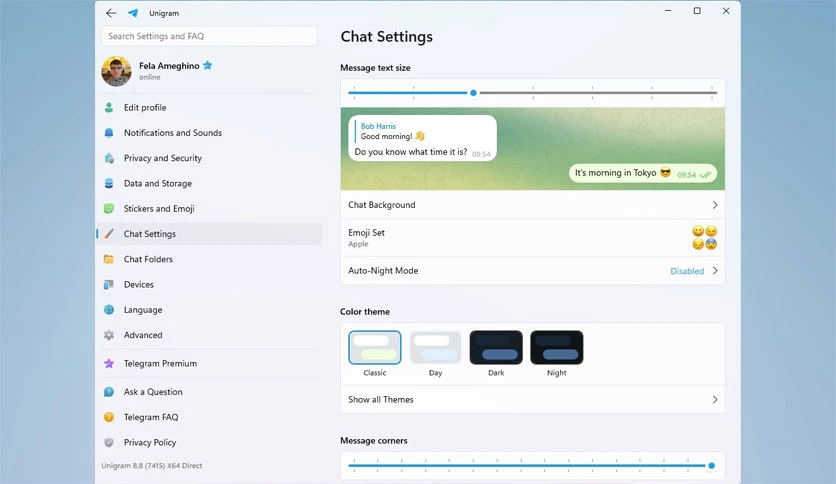This screenshot has height=484, width=836.
Task: Expand Show all Themes chevron
Action: 715,399
